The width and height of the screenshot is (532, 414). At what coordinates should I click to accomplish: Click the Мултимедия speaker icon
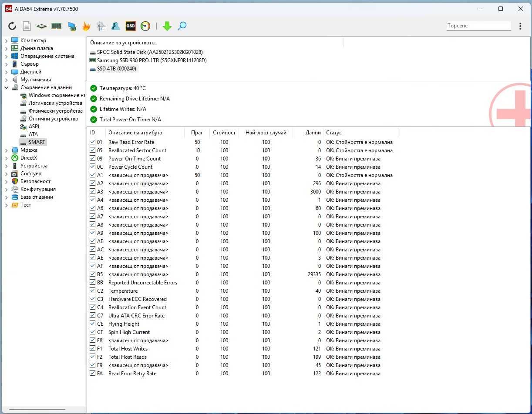tap(15, 80)
